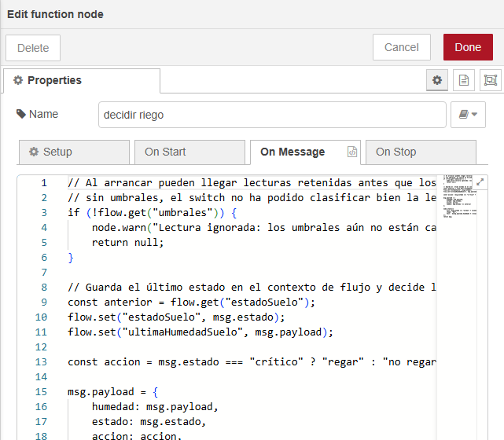Click the 'msg.payload = {' line

click(x=112, y=392)
